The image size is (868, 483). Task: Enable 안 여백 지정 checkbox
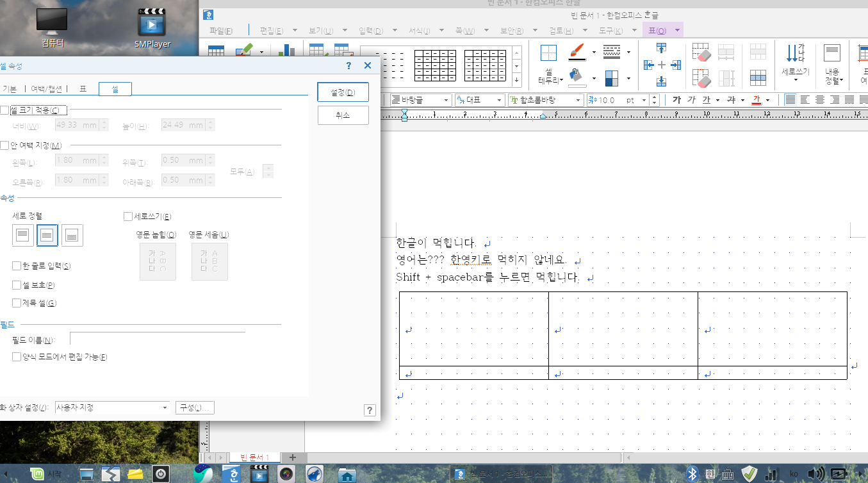click(x=5, y=145)
